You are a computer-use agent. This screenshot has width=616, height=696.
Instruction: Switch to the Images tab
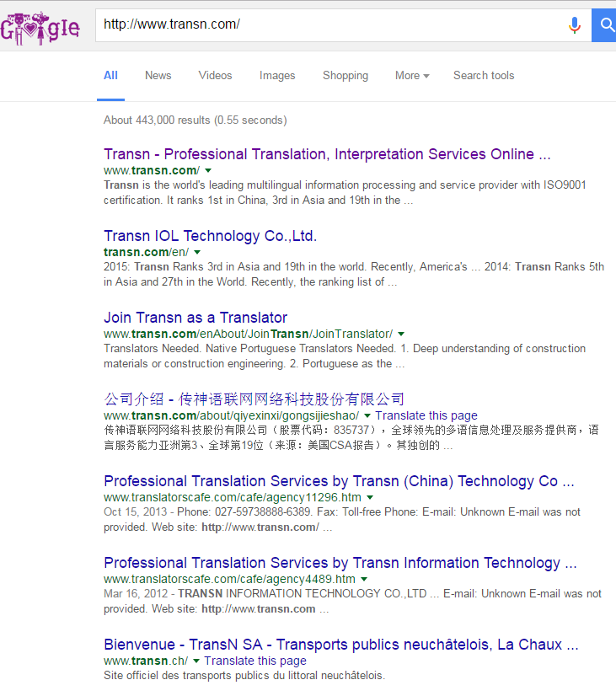277,76
